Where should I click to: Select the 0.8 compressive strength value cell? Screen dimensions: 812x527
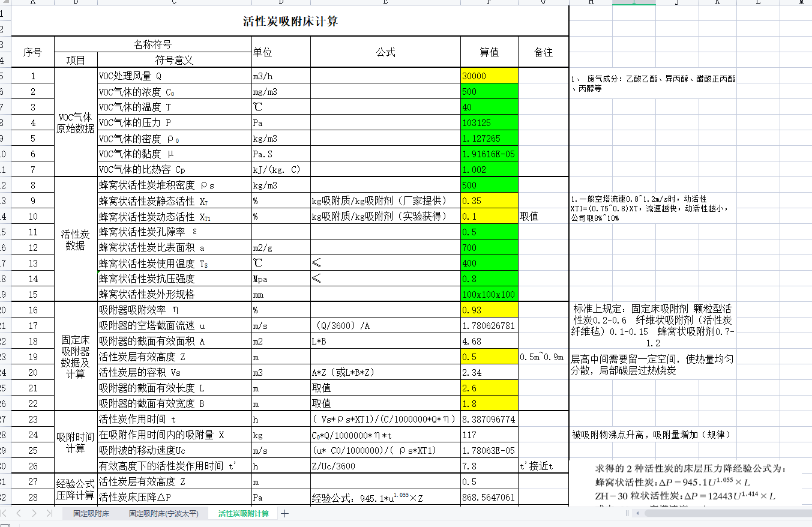tap(489, 279)
